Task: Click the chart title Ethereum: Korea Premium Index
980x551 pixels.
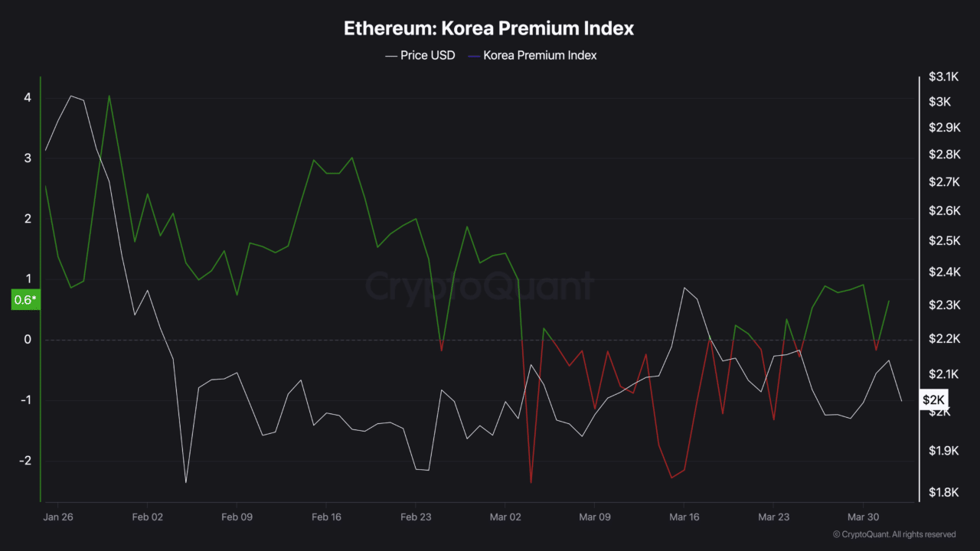Action: [x=488, y=29]
